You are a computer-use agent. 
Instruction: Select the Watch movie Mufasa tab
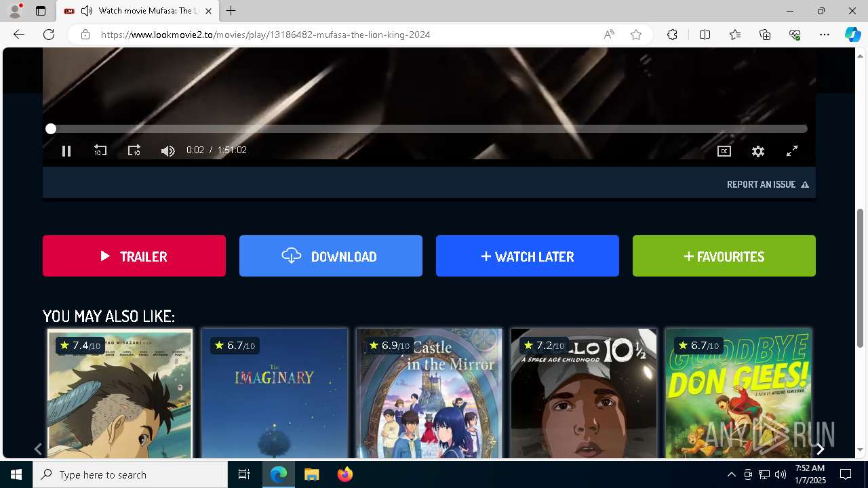pyautogui.click(x=138, y=11)
